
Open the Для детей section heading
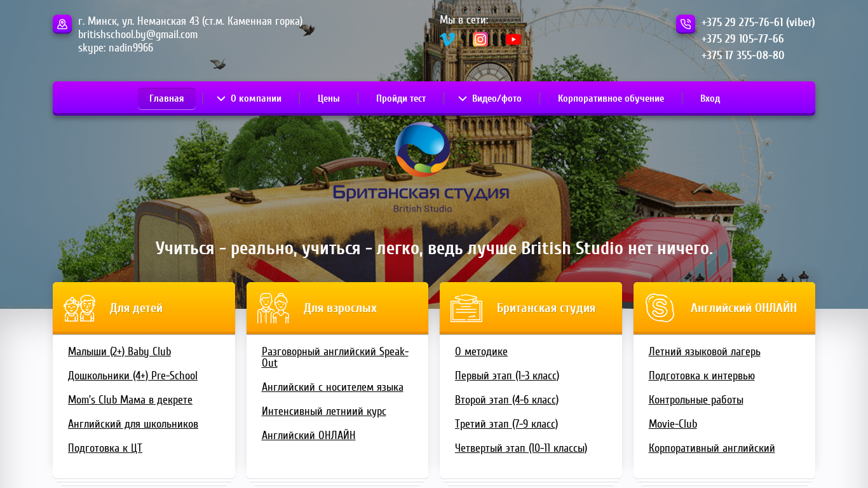tap(136, 308)
